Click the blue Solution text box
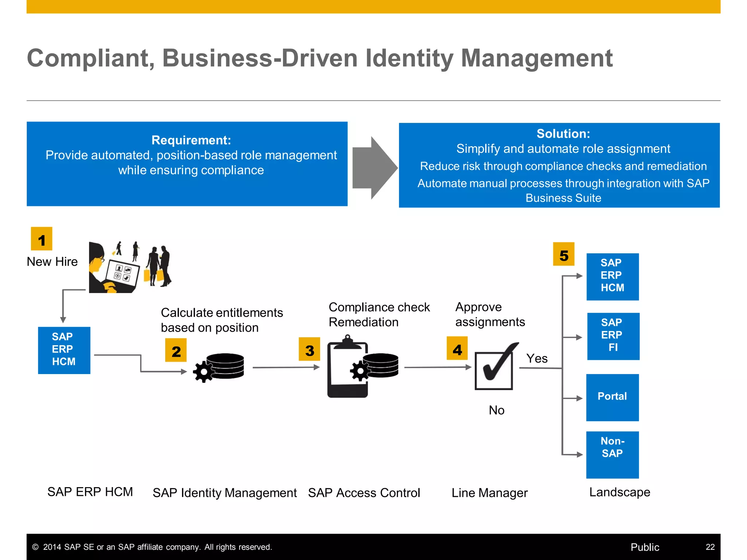Screen dimensions: 747x560 click(559, 165)
